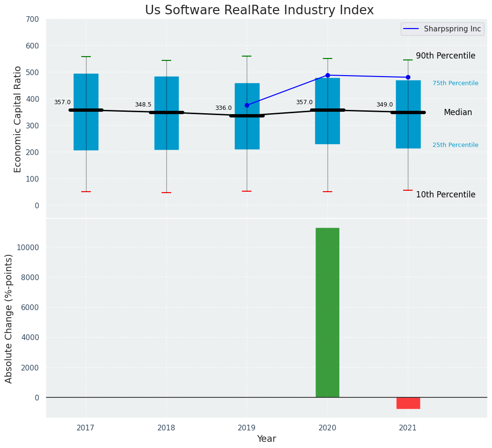Click the Sharpspring Inc legend entry
Image resolution: width=492 pixels, height=448 pixels.
443,29
